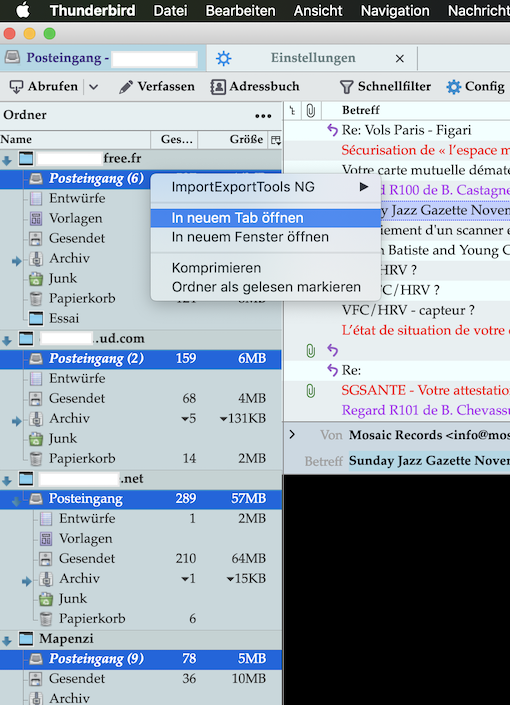This screenshot has height=705, width=510.
Task: Click Junk icon in .net account
Action: (x=45, y=599)
